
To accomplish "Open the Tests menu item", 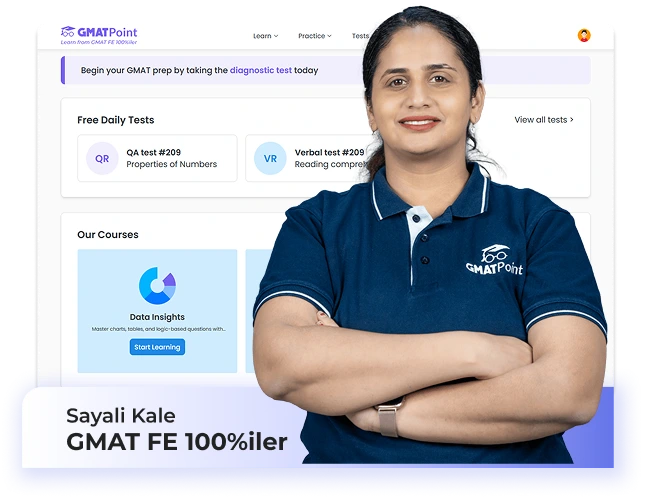I will 360,36.
